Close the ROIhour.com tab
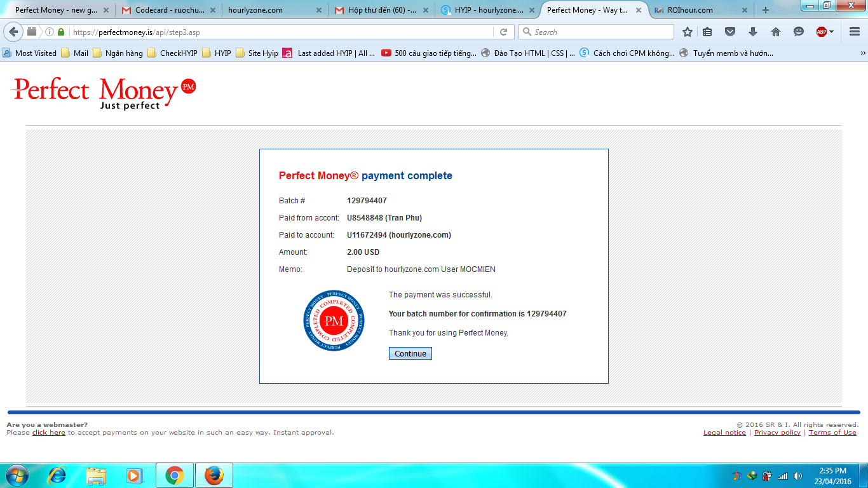The image size is (868, 488). 744,10
